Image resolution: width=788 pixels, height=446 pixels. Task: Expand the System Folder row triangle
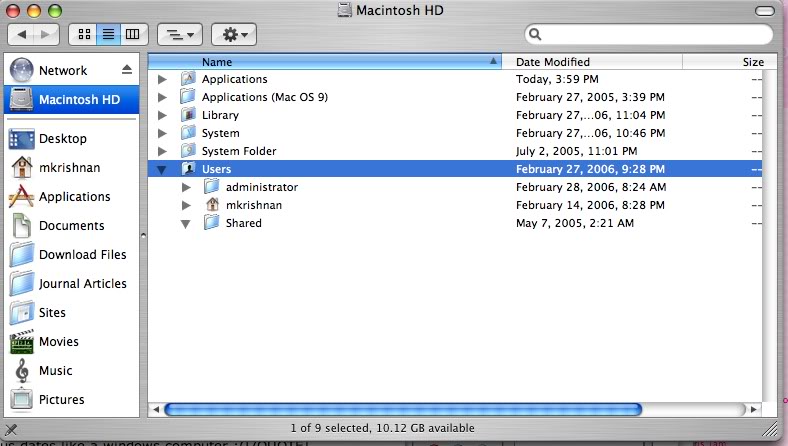pyautogui.click(x=162, y=151)
